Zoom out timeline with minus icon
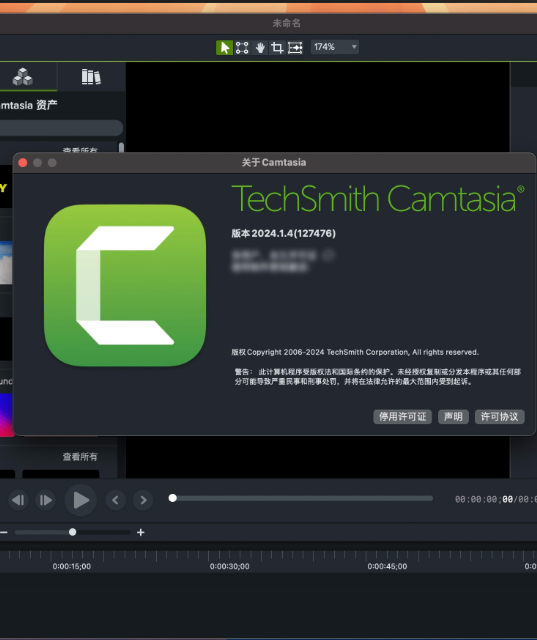The width and height of the screenshot is (537, 640). tap(3, 532)
